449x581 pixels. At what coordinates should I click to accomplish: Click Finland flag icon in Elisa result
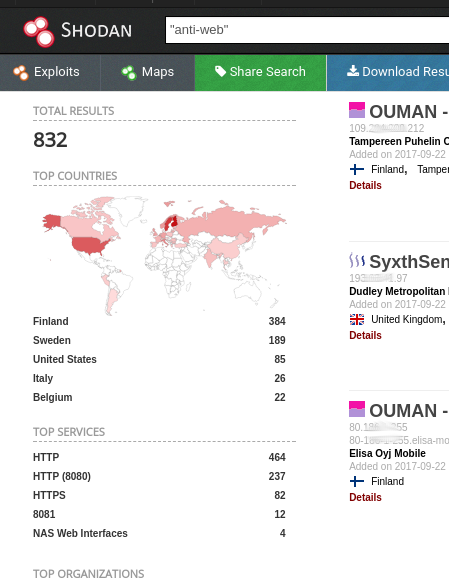[x=357, y=481]
